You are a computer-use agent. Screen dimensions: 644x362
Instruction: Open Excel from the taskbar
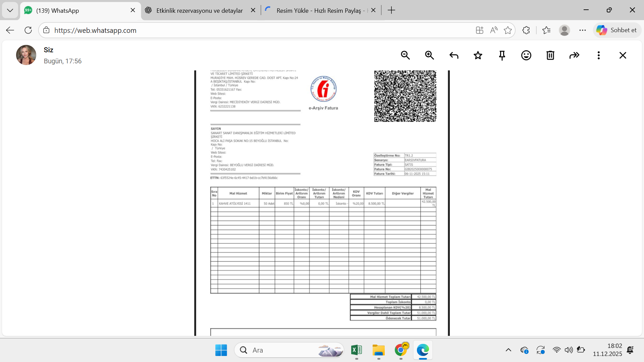pyautogui.click(x=357, y=350)
